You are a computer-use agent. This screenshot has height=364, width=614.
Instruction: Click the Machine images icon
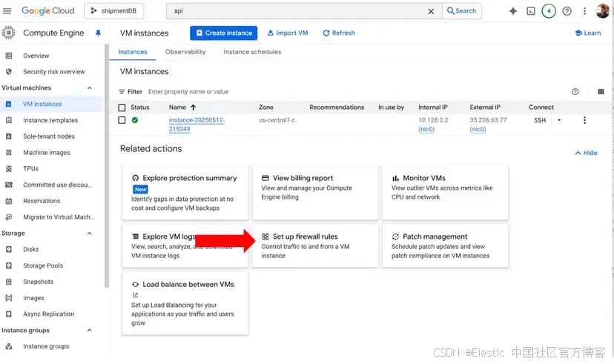tap(9, 152)
